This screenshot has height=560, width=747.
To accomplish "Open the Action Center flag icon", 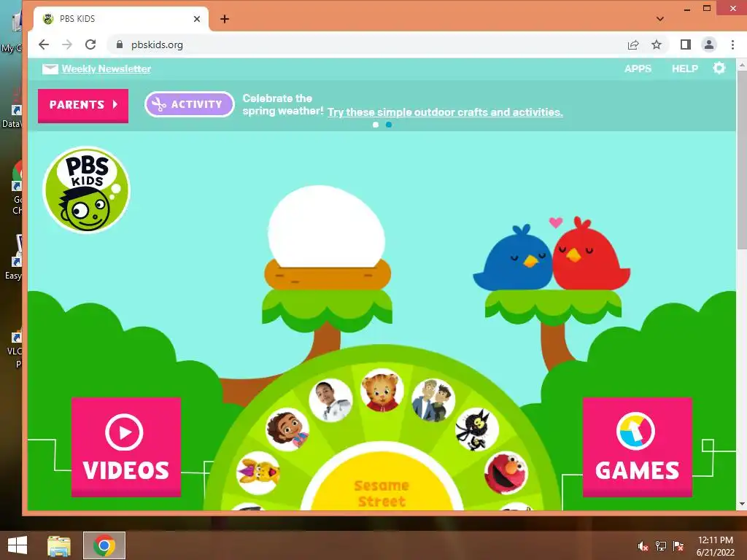I will click(x=678, y=545).
